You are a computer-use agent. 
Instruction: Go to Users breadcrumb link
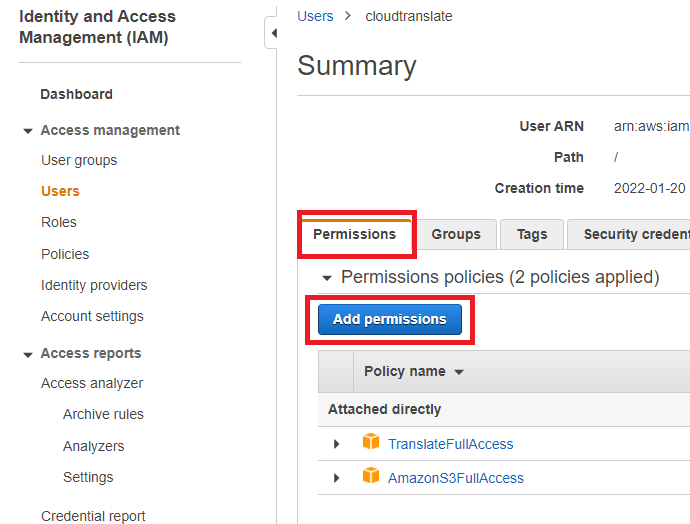pos(315,16)
